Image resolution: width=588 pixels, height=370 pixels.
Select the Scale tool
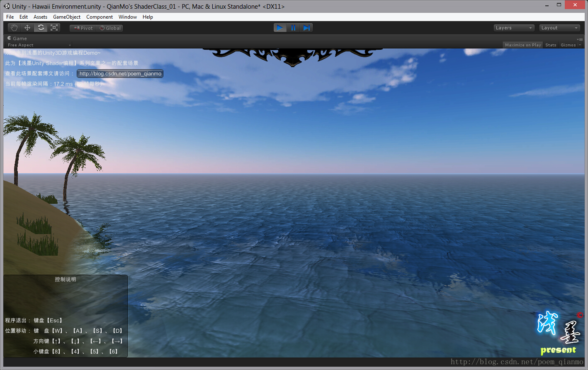pos(54,28)
